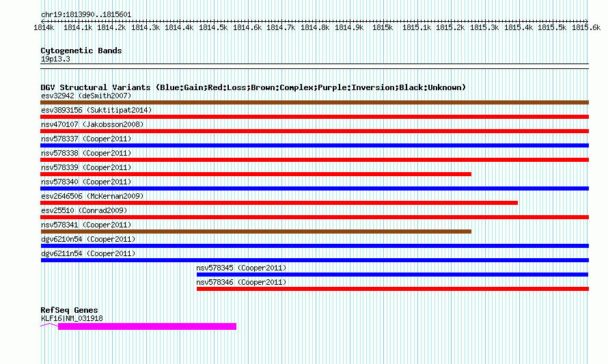Click the 1815.5k ruler tick label
The height and width of the screenshot is (364, 608).
click(552, 27)
